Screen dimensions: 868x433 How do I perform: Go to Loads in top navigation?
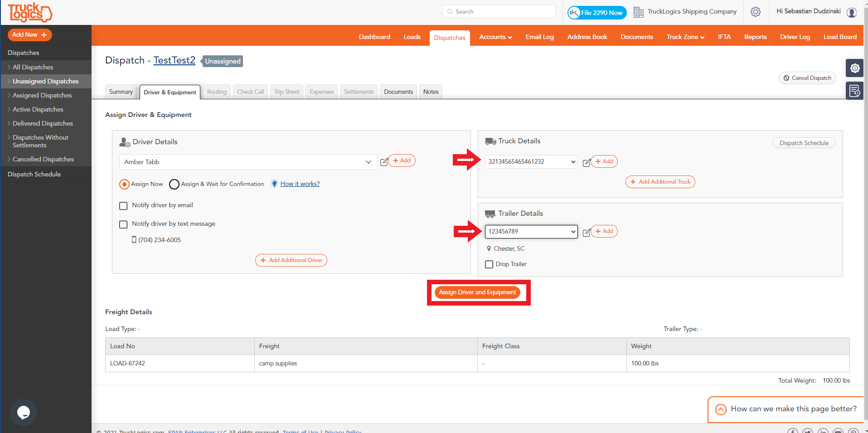point(412,37)
